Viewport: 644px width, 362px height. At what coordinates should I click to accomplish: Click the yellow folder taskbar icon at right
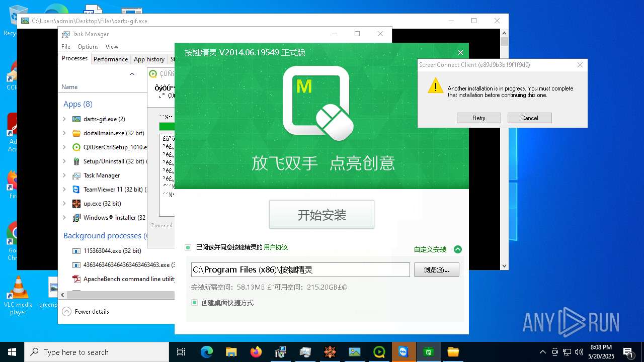point(453,352)
